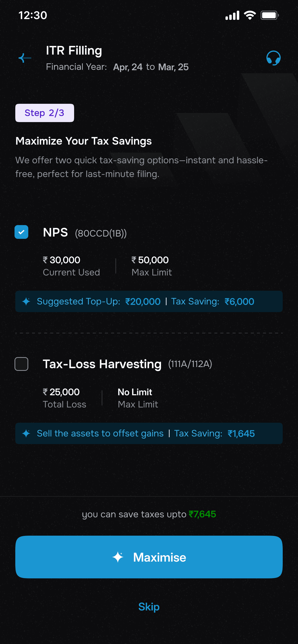Open headset support icon
The height and width of the screenshot is (644, 298).
click(x=273, y=58)
